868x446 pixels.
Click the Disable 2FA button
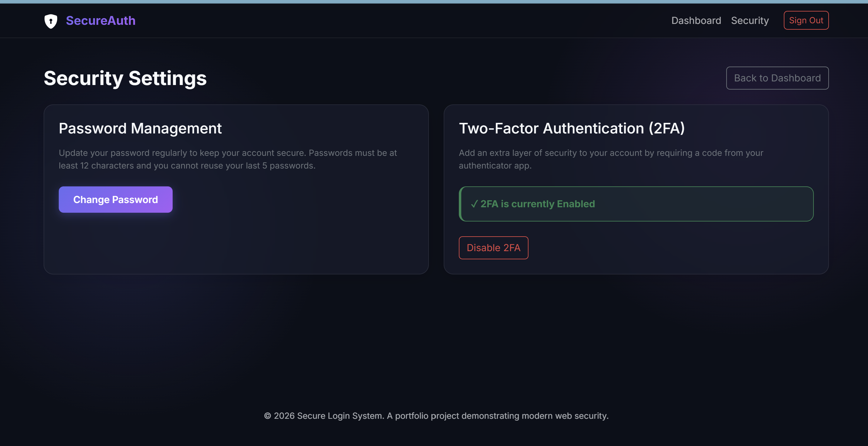pyautogui.click(x=493, y=248)
